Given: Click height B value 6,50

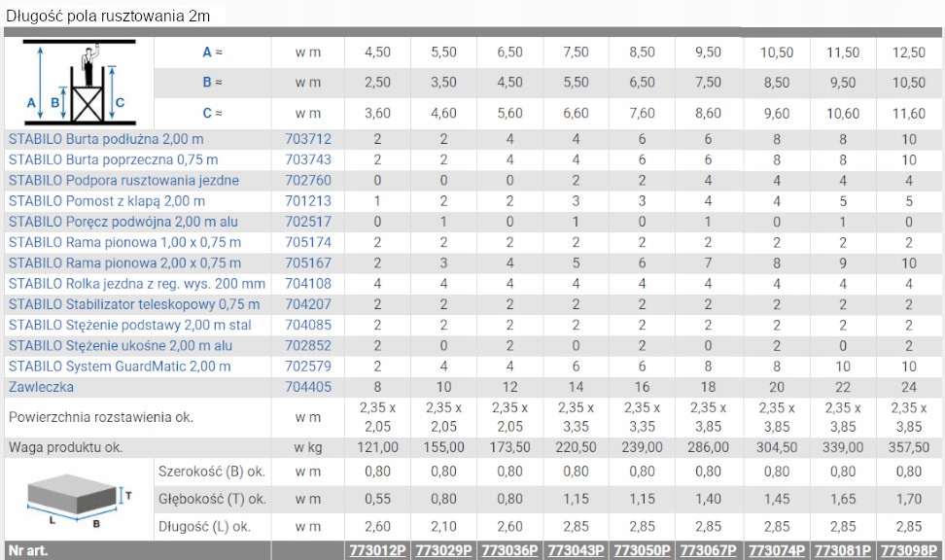Looking at the screenshot, I should [642, 83].
